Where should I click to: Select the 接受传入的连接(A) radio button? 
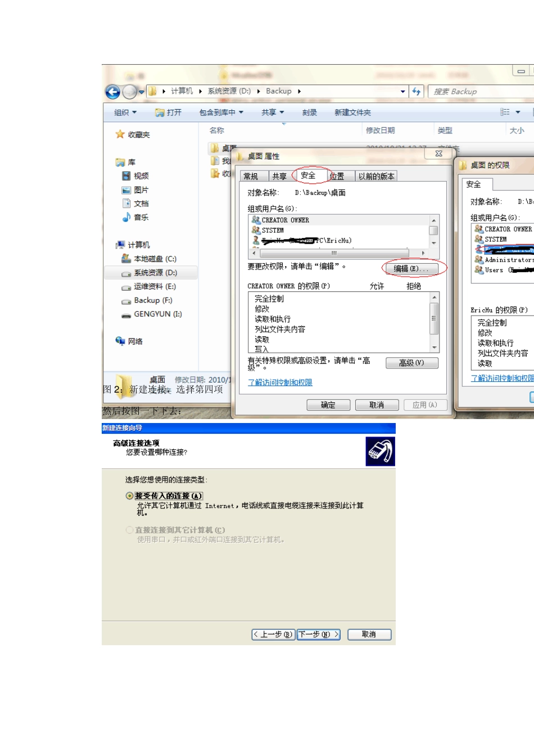coord(130,496)
